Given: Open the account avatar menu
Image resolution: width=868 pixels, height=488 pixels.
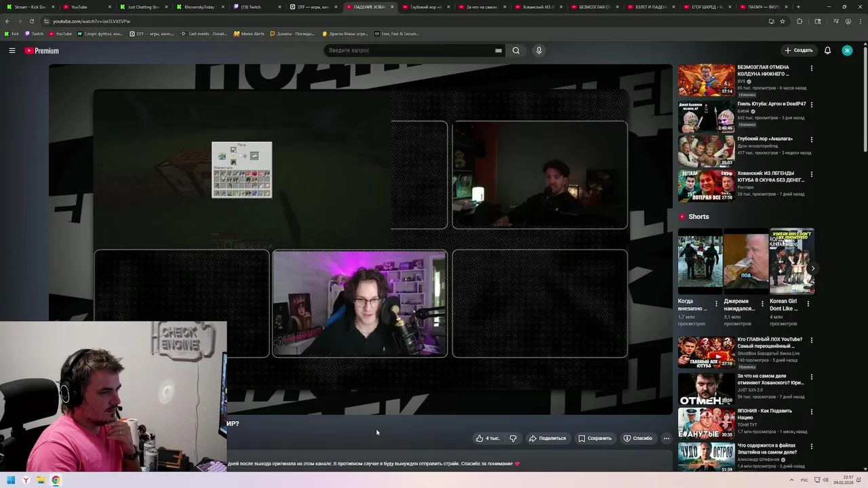Looking at the screenshot, I should tap(847, 50).
